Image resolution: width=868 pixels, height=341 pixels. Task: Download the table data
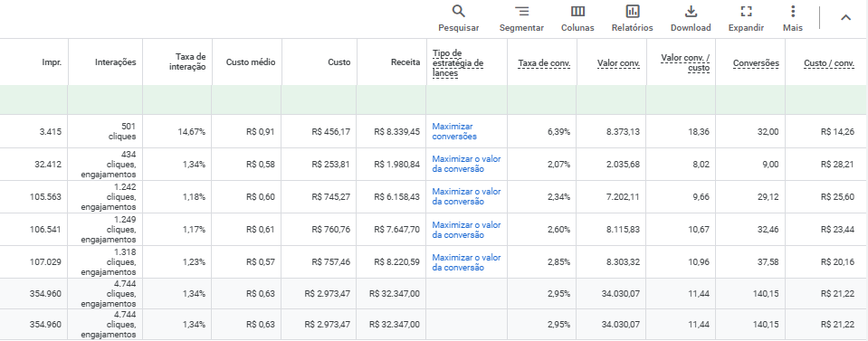click(691, 18)
